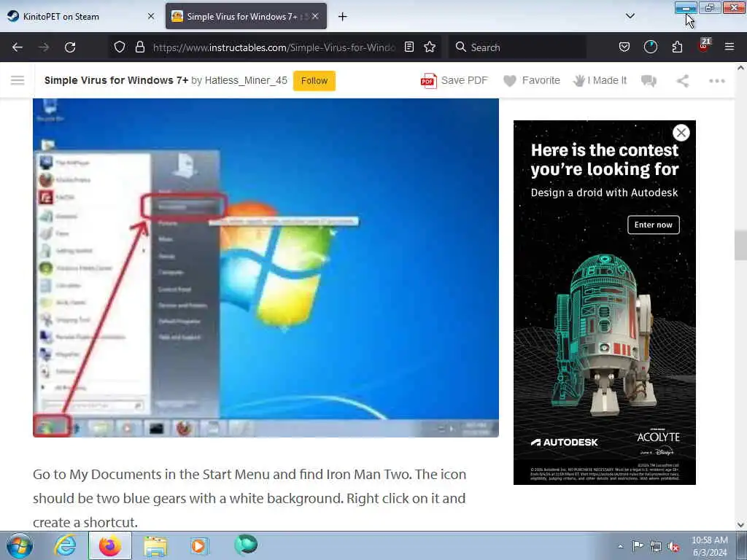Image resolution: width=747 pixels, height=560 pixels.
Task: Open the circular toolbar icon beside Pocket
Action: coord(650,47)
